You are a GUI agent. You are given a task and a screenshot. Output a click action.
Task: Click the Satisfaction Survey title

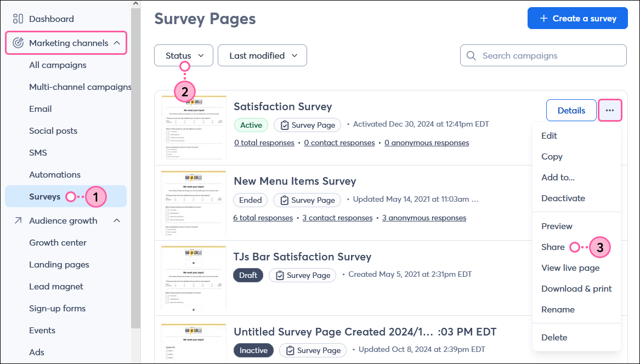click(x=283, y=106)
